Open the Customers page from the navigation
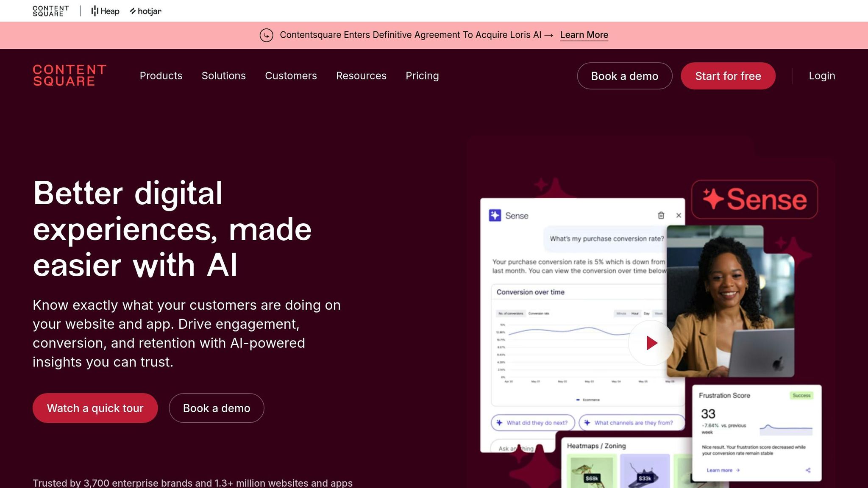Image resolution: width=868 pixels, height=488 pixels. [291, 76]
